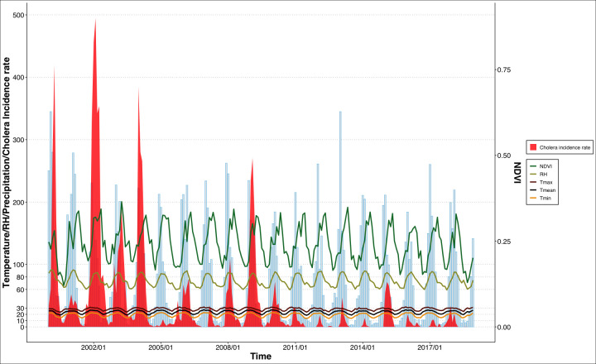Click the '80' left axis tick label
The width and height of the screenshot is (596, 364).
pyautogui.click(x=21, y=277)
